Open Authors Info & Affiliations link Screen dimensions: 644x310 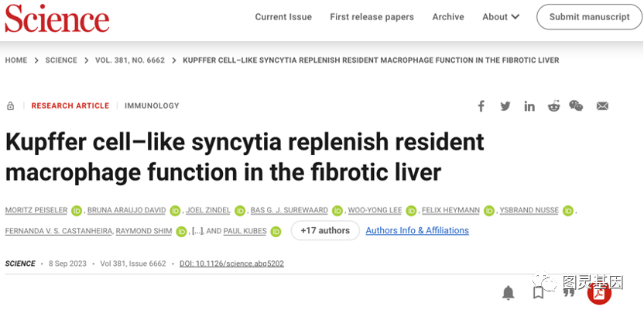417,230
